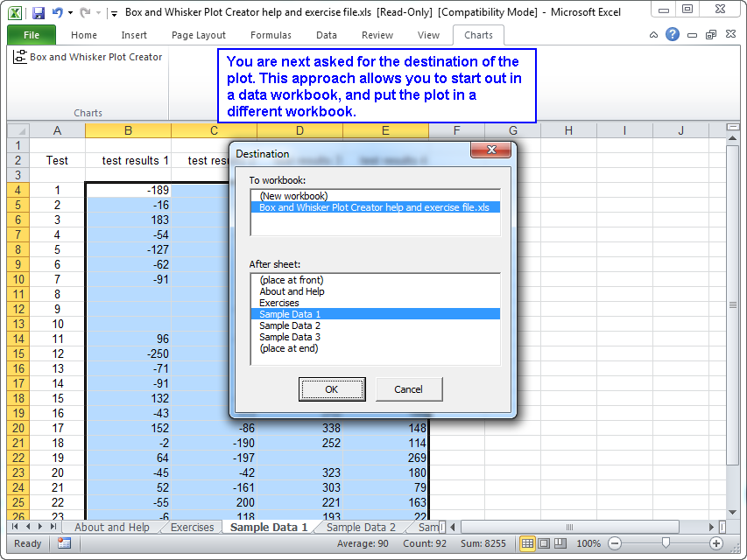Expand the Undo history dropdown arrow
This screenshot has width=747, height=560.
pos(70,13)
